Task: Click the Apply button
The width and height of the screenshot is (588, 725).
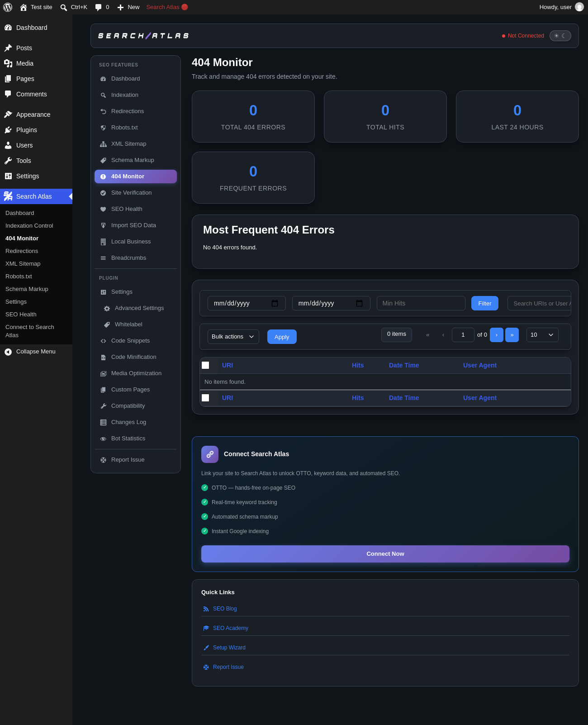Action: coord(282,337)
